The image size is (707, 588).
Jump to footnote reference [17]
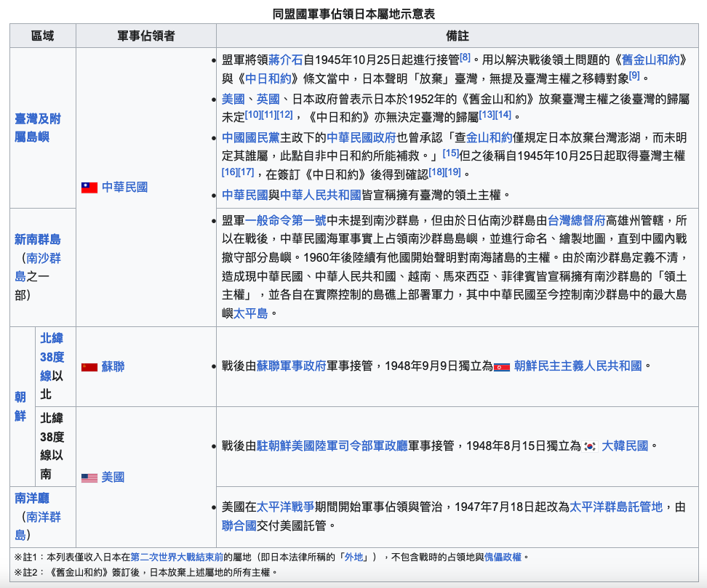(246, 172)
